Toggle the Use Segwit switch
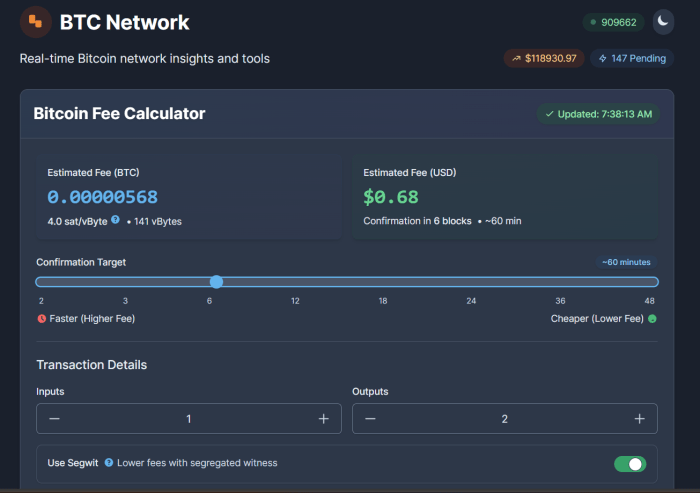The height and width of the screenshot is (493, 700). [629, 464]
